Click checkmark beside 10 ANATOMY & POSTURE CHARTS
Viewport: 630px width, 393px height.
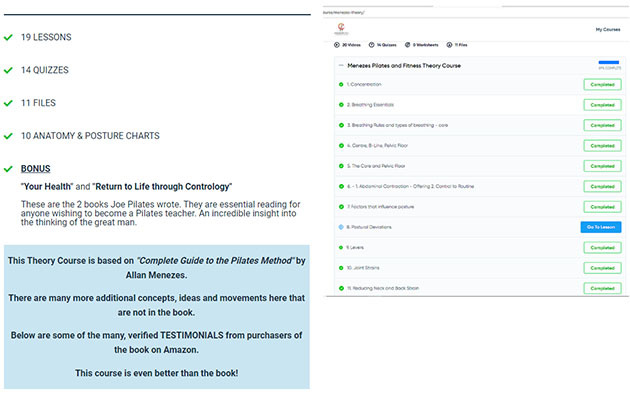(8, 136)
